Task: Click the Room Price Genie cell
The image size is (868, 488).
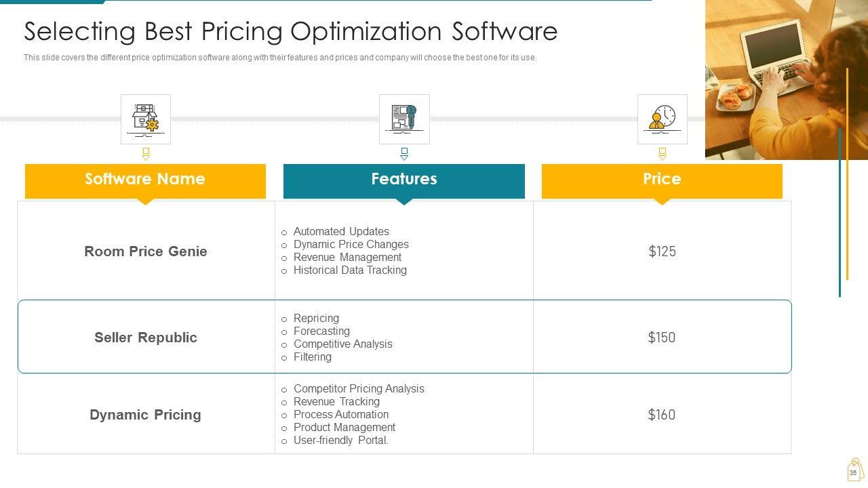Action: (146, 251)
